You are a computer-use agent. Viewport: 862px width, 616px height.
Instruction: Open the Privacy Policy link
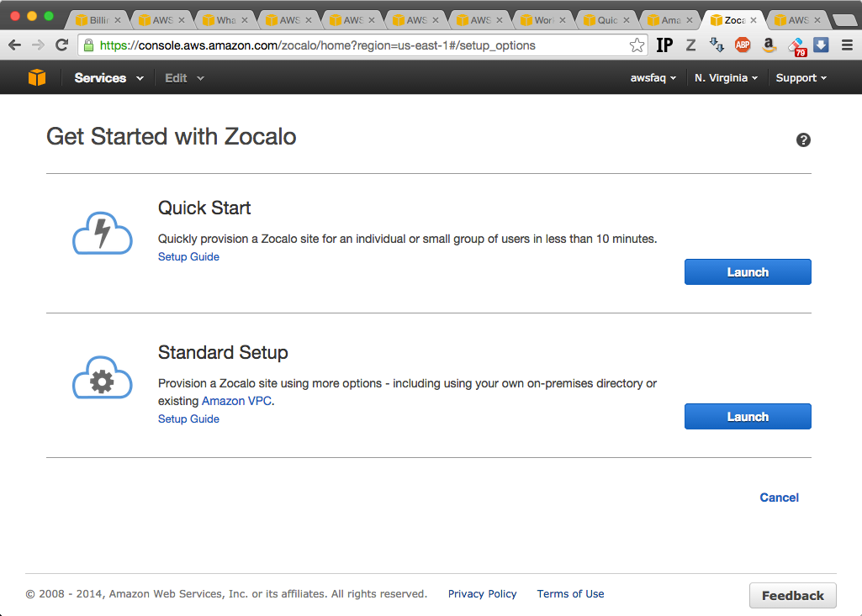(482, 594)
